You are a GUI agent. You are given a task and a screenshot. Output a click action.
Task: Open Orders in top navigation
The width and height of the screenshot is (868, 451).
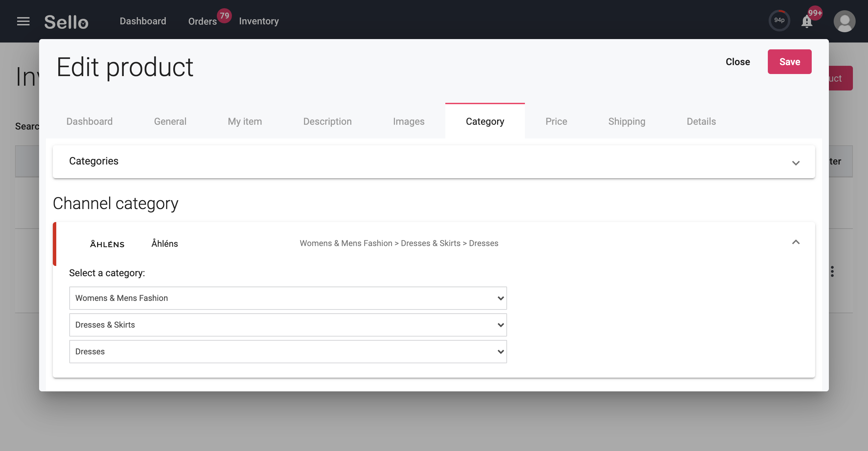[x=202, y=21]
